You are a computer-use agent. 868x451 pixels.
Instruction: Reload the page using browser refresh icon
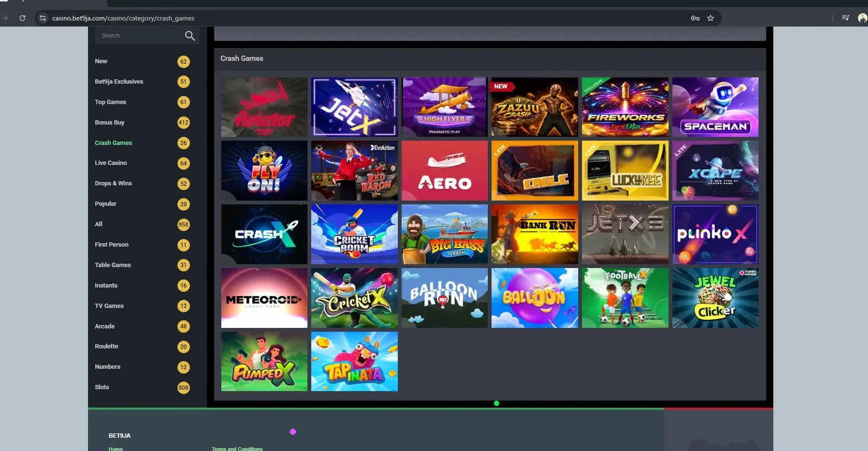coord(22,18)
